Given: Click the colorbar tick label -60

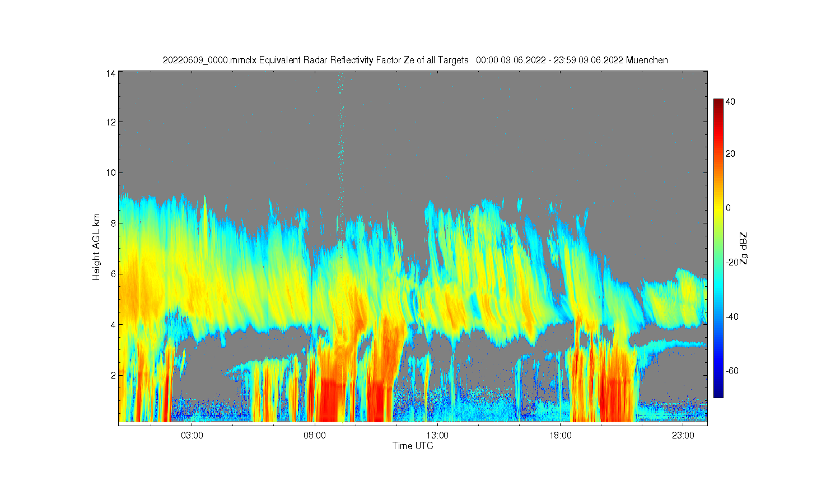Looking at the screenshot, I should click(x=732, y=371).
